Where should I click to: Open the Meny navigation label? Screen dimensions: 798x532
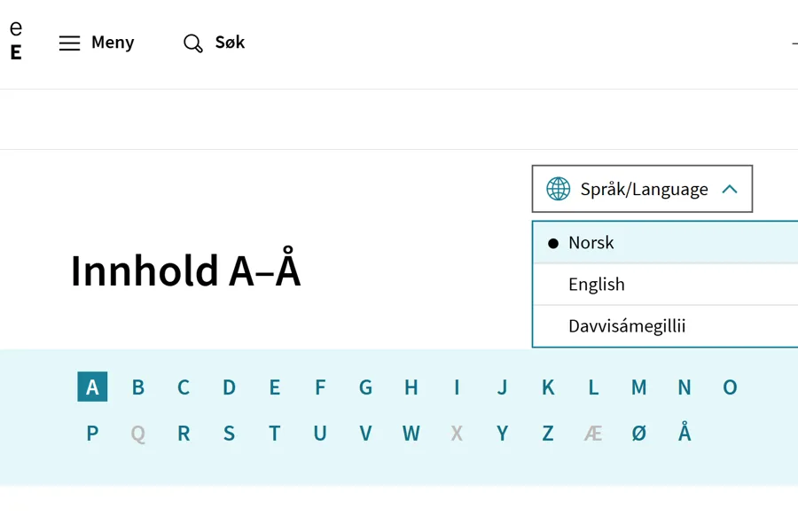tap(113, 43)
